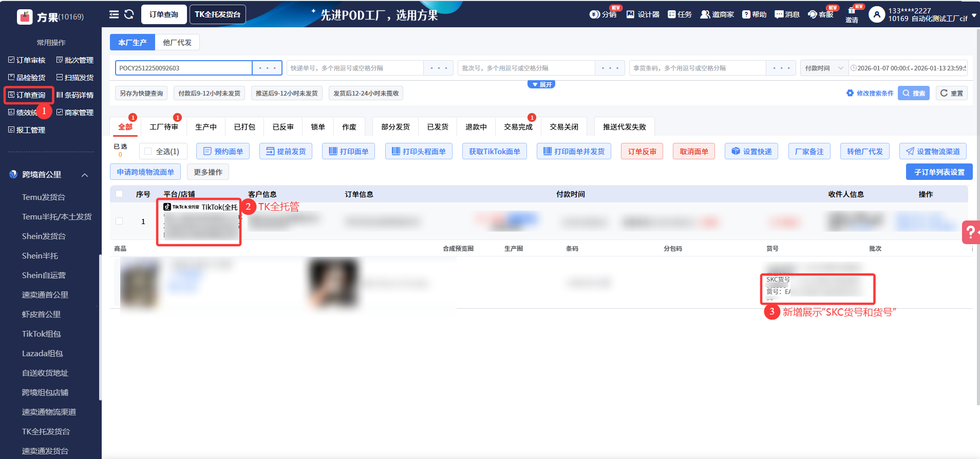
Task: Open 商家管理 in the sidebar shortcuts
Action: click(75, 113)
